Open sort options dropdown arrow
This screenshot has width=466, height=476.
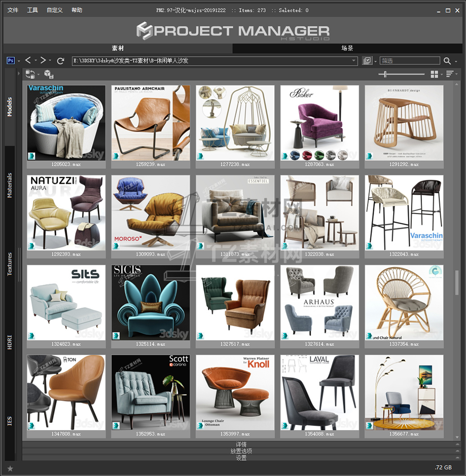click(x=456, y=74)
